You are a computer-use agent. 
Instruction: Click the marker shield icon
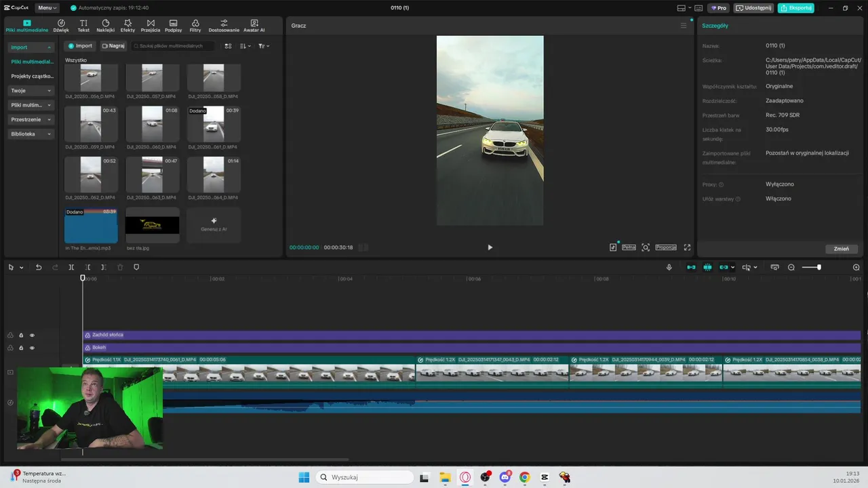(136, 268)
